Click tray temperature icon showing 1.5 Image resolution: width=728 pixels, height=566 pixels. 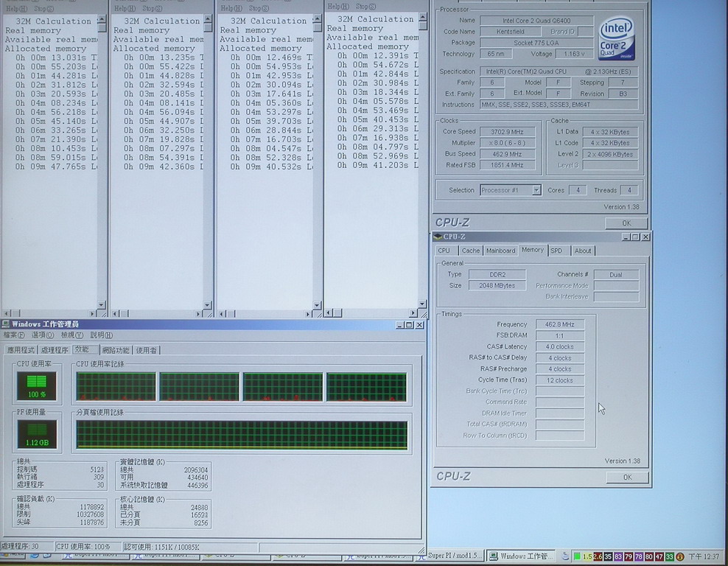tap(587, 556)
